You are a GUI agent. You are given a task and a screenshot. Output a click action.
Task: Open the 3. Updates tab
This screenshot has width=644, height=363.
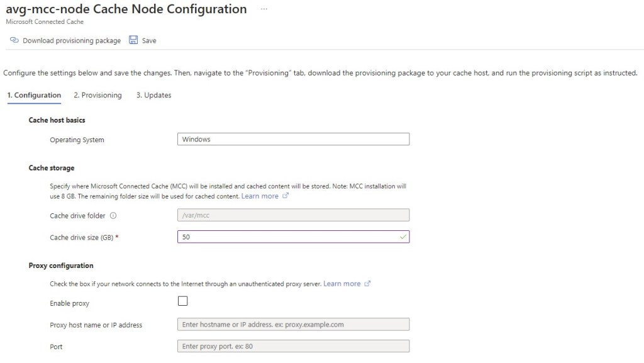153,95
